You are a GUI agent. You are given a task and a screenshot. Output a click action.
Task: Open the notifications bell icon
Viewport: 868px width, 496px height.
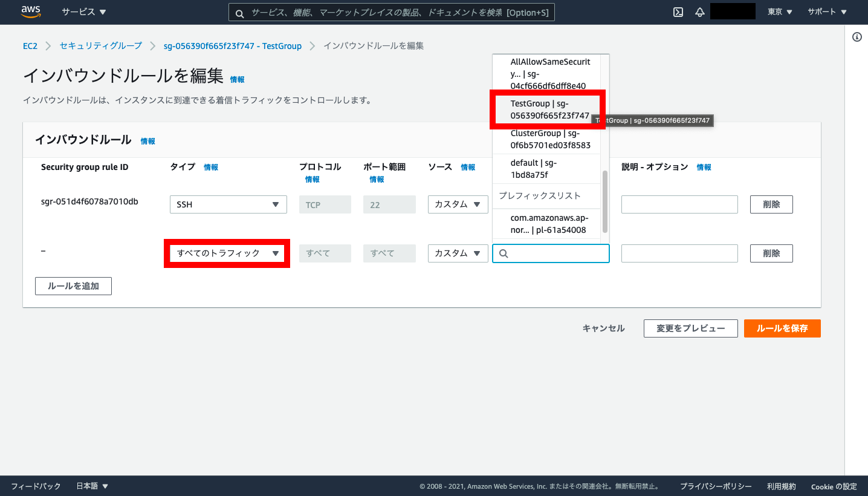700,12
